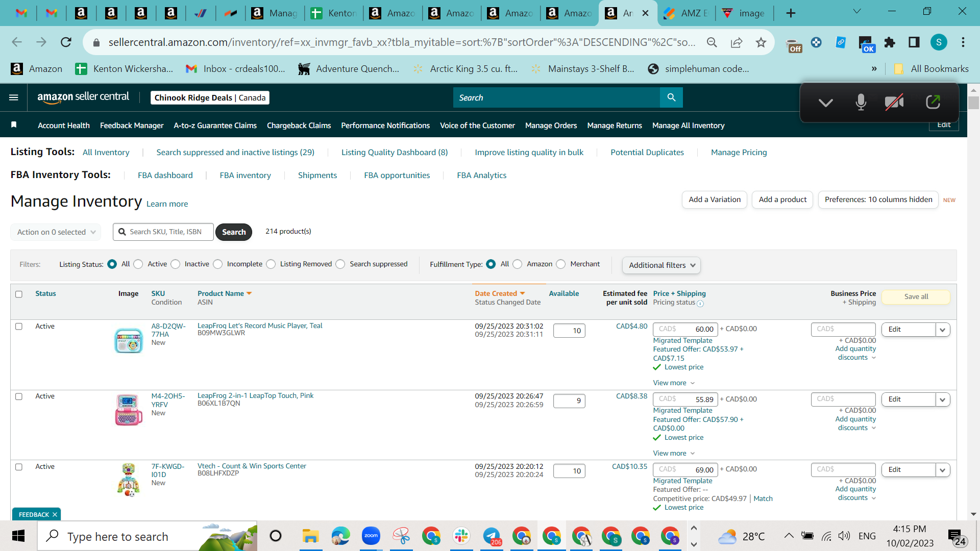Open the Chrome extensions puzzle icon
Screen dimensions: 980x551
[x=890, y=42]
